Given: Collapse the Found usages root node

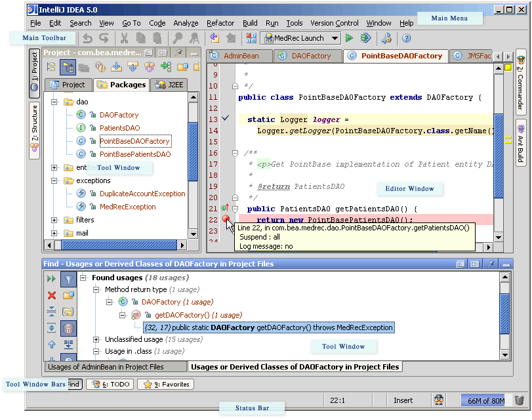Looking at the screenshot, I should pos(83,278).
